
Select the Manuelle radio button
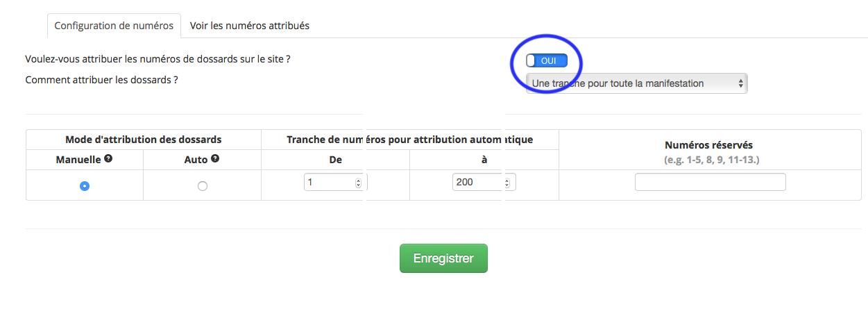tap(85, 186)
